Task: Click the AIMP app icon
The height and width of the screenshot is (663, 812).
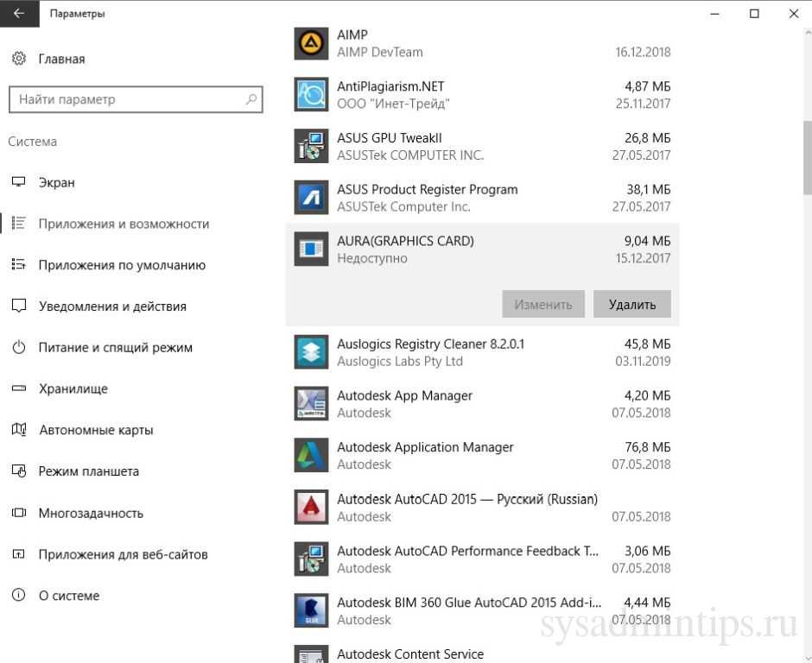Action: (x=311, y=43)
